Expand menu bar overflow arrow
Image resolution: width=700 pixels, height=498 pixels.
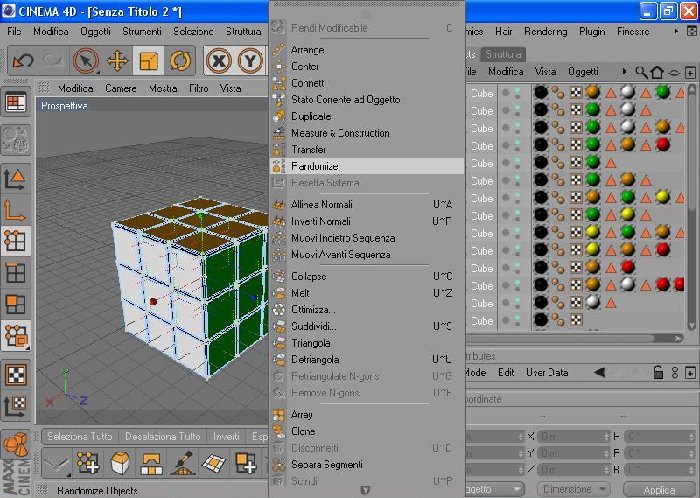click(x=676, y=31)
